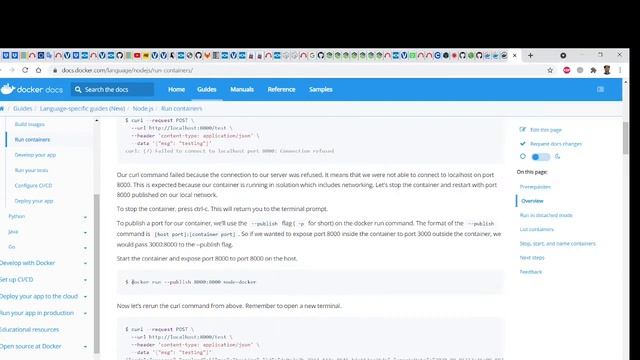Click the moon dark-mode icon
This screenshot has width=640, height=360.
[557, 157]
